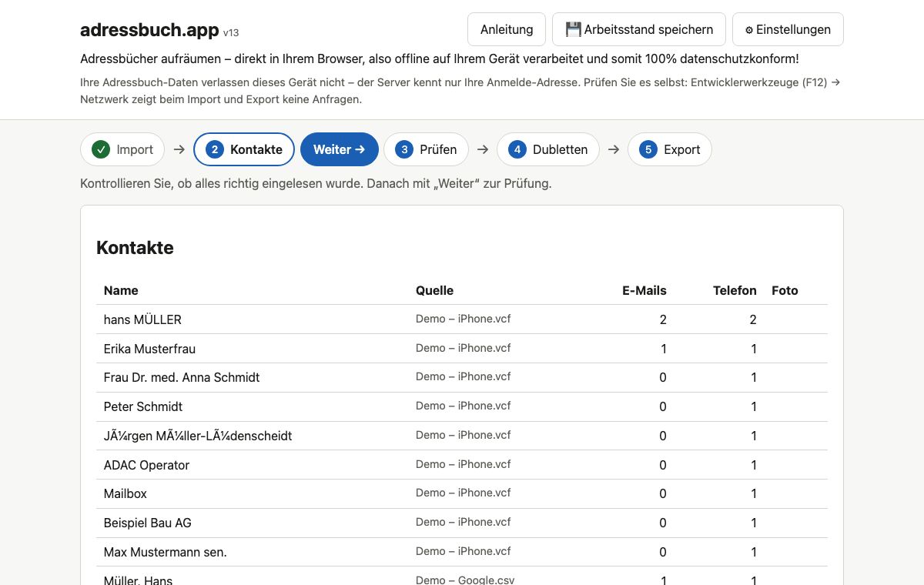Select the Mailbox contact
Screen dimensions: 924x585
click(x=126, y=493)
